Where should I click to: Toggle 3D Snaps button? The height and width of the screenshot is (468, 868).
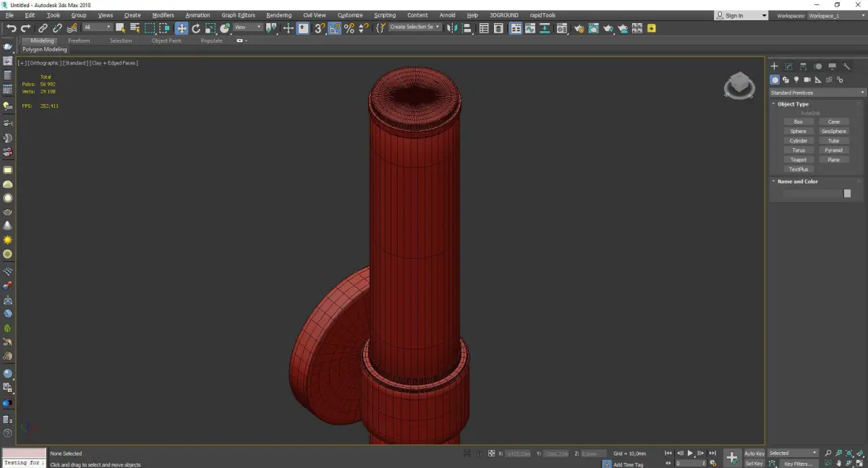click(319, 28)
